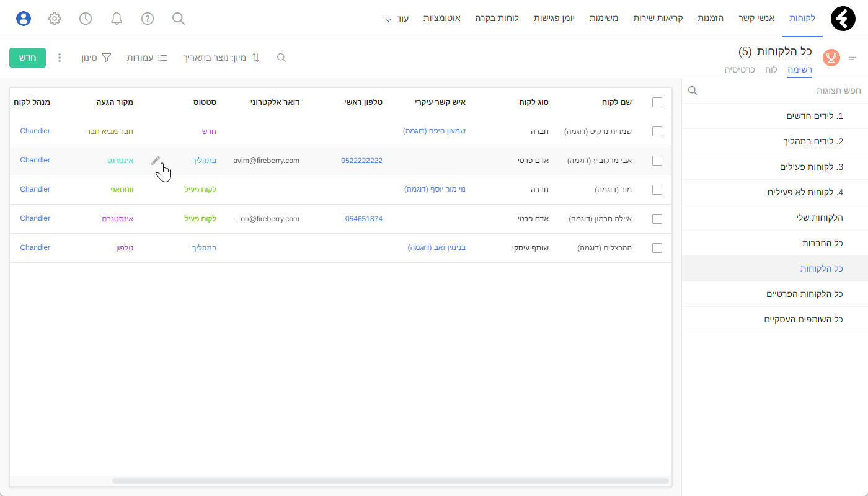Screen dimensions: 868x496
Task: Check the מור (דוגמה) row checkbox
Action: 657,190
